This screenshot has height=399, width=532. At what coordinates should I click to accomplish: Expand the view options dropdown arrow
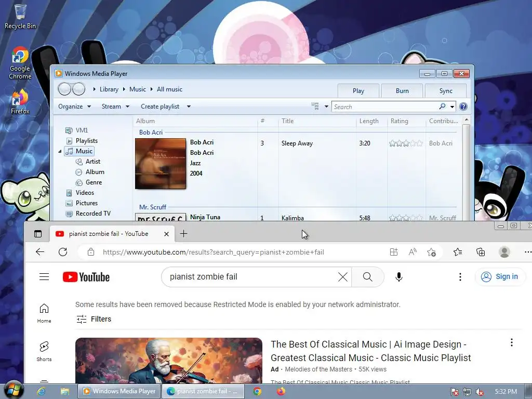326,107
